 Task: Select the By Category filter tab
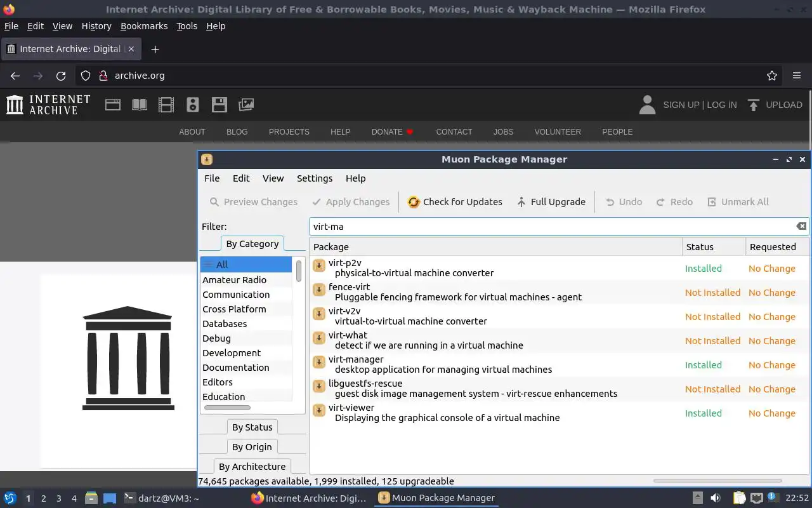click(252, 244)
